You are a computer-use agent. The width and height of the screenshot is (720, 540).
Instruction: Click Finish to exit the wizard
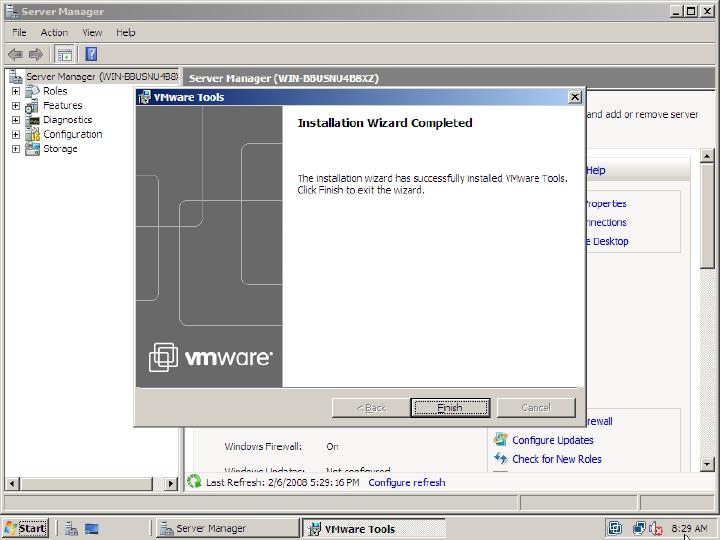pyautogui.click(x=450, y=408)
